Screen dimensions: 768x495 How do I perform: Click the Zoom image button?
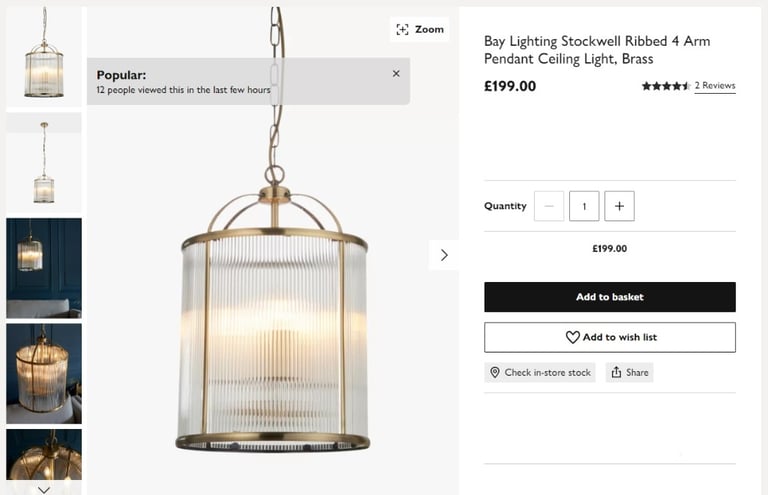coord(419,30)
